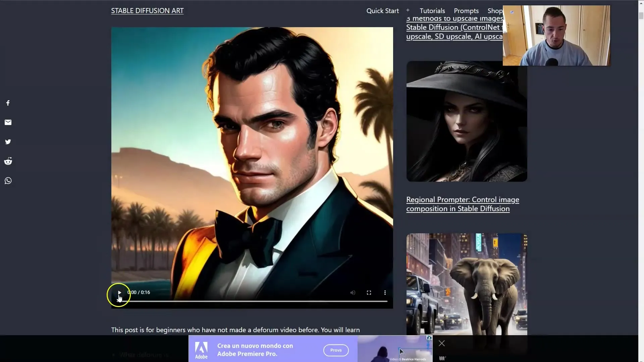Mute the video volume

point(353,293)
